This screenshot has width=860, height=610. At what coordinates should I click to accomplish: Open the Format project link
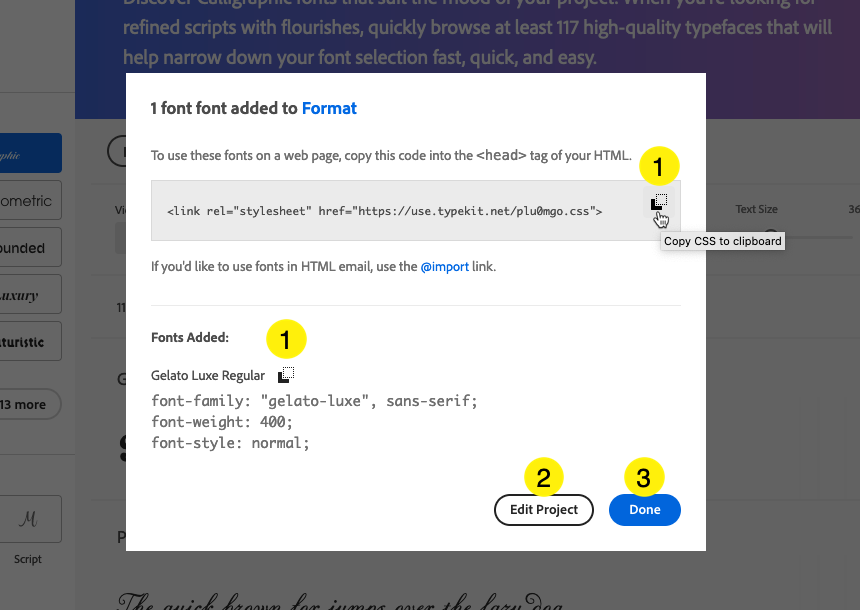(x=329, y=108)
